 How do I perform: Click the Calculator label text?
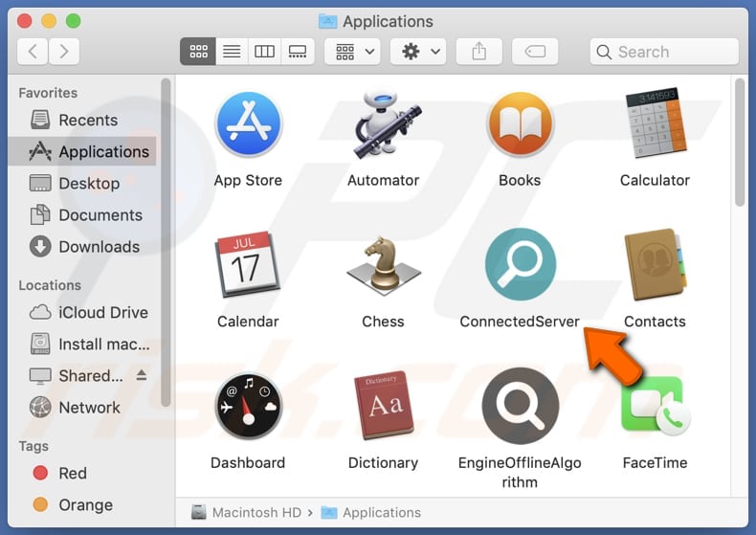click(x=655, y=180)
